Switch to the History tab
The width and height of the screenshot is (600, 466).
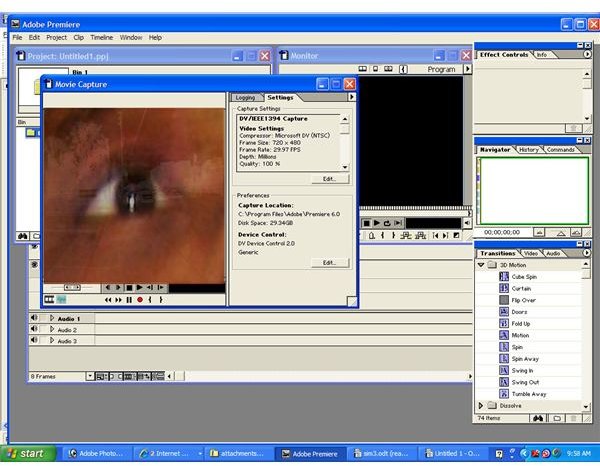[528, 150]
